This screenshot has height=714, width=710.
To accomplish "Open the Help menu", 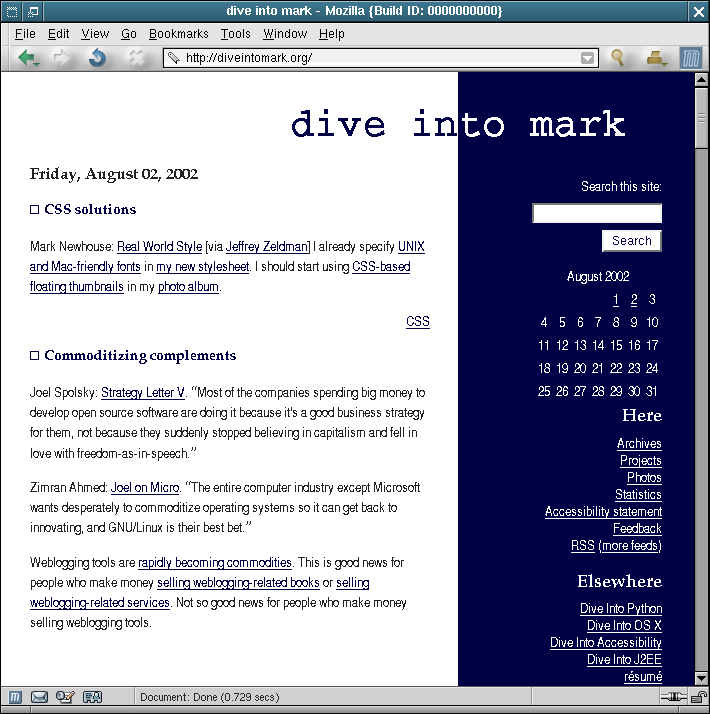I will pos(332,34).
